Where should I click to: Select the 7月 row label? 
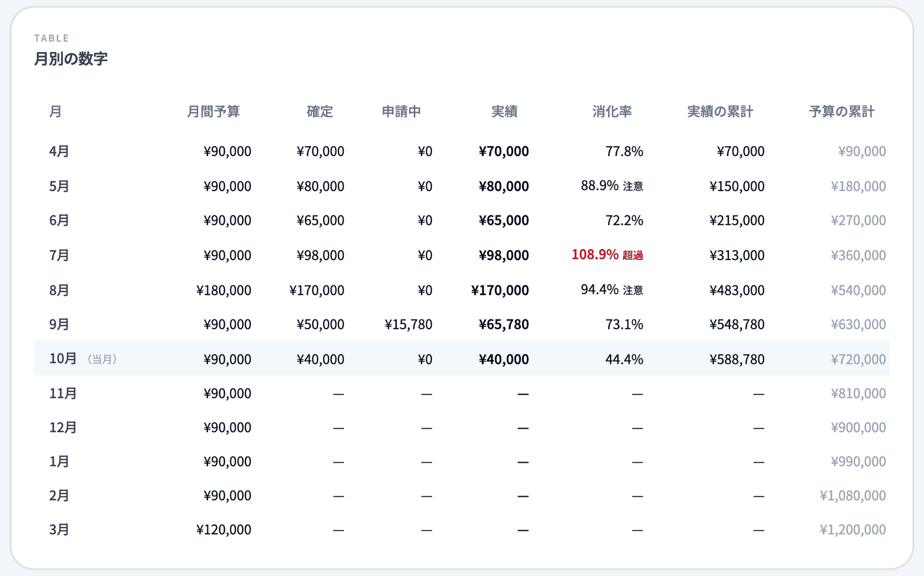click(x=59, y=255)
